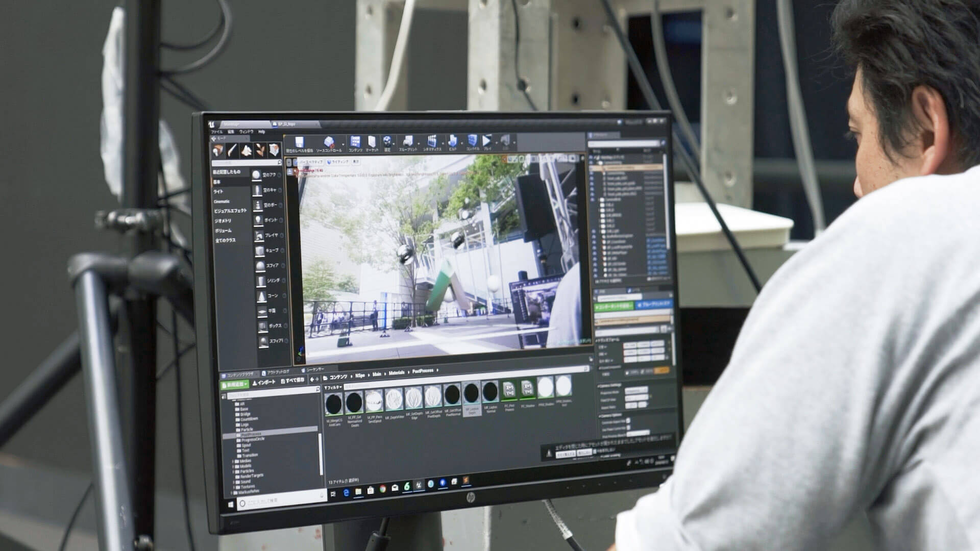980x551 pixels.
Task: Open the Content toolbar icon
Action: point(355,142)
